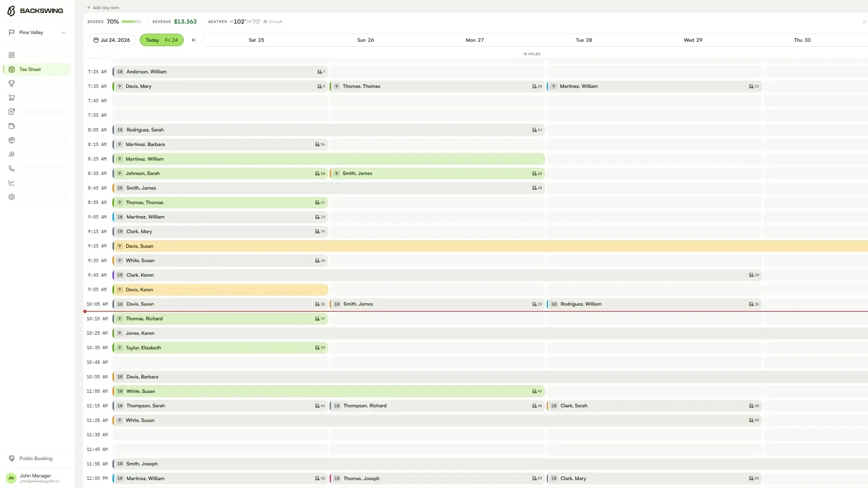This screenshot has height=488, width=868.
Task: Open Davis, Susan yellow booking at 9:25 AM
Action: coord(490,246)
